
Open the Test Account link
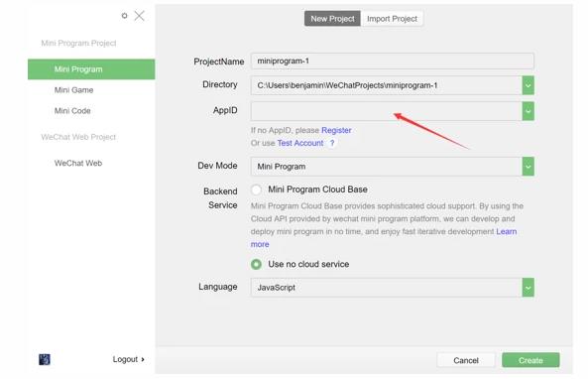point(300,143)
